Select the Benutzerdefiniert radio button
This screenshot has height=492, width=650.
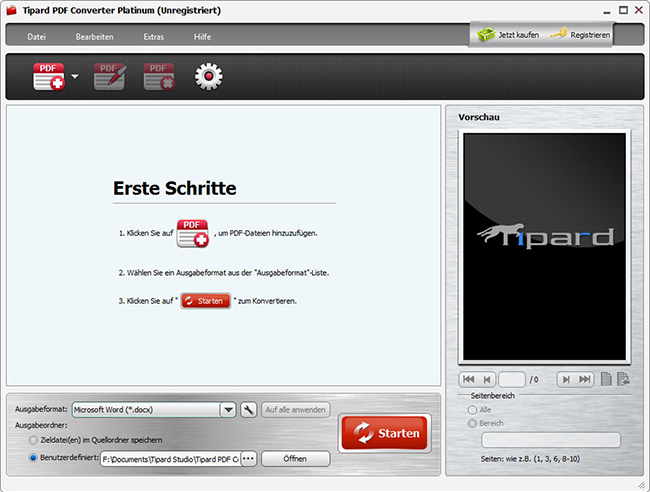tap(33, 458)
